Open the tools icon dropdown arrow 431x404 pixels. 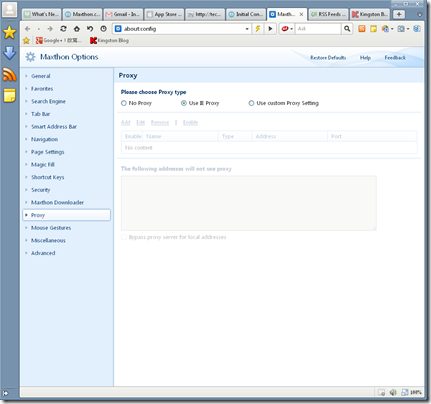pyautogui.click(x=392, y=29)
